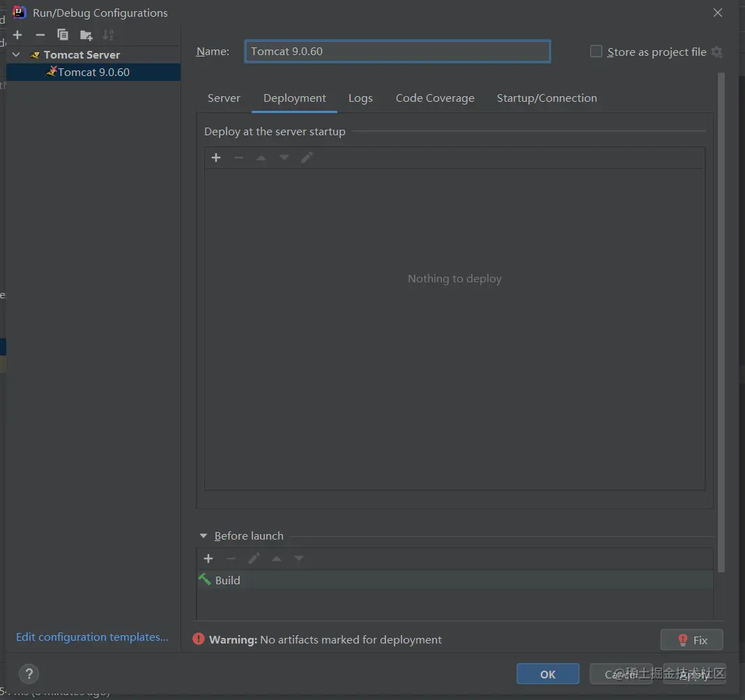745x700 pixels.
Task: Move Before launch task up
Action: point(277,558)
